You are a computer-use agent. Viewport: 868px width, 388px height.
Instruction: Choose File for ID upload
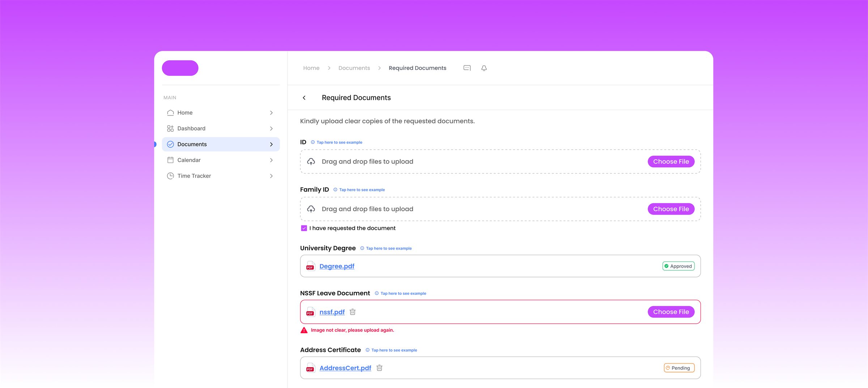coord(671,161)
